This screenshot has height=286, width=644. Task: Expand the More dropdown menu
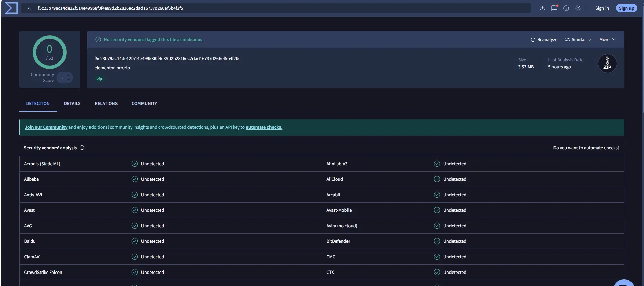[608, 40]
